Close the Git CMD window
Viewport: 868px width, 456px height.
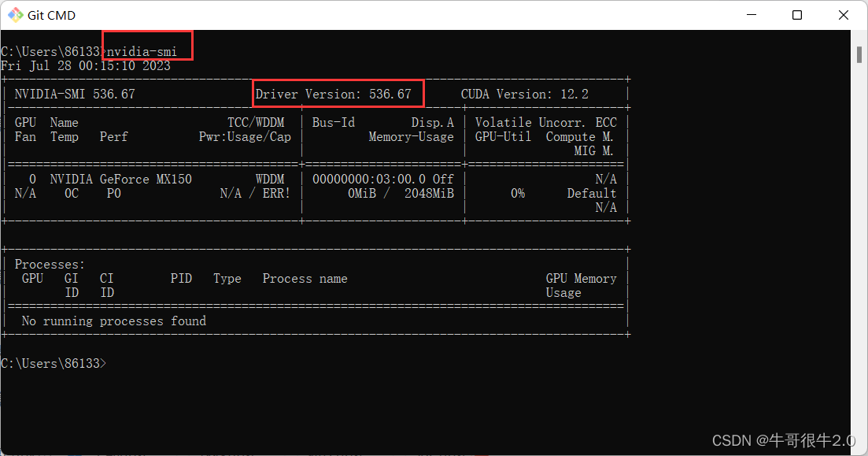843,15
